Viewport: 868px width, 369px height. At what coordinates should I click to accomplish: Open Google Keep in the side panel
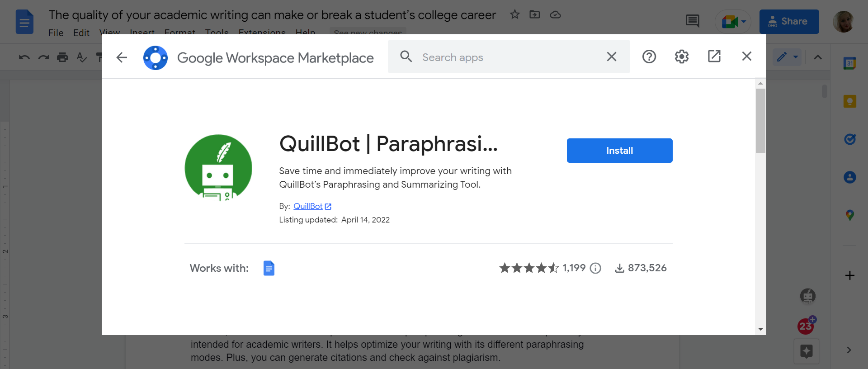click(850, 101)
